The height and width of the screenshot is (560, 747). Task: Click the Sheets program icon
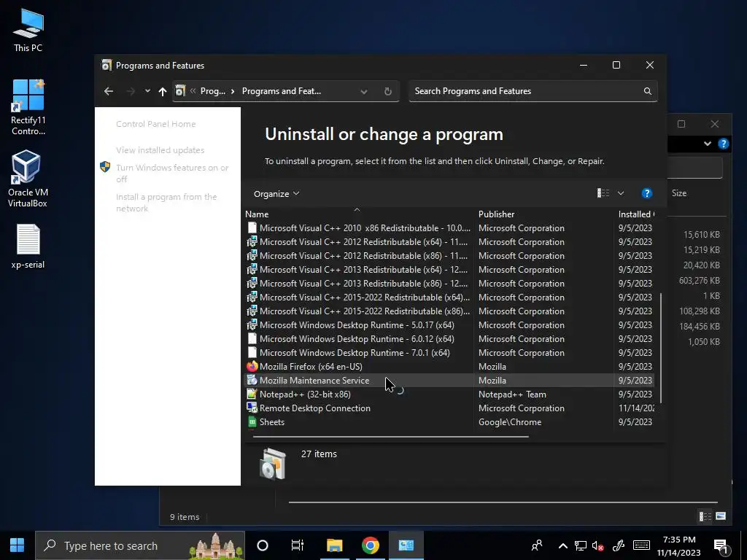(252, 422)
